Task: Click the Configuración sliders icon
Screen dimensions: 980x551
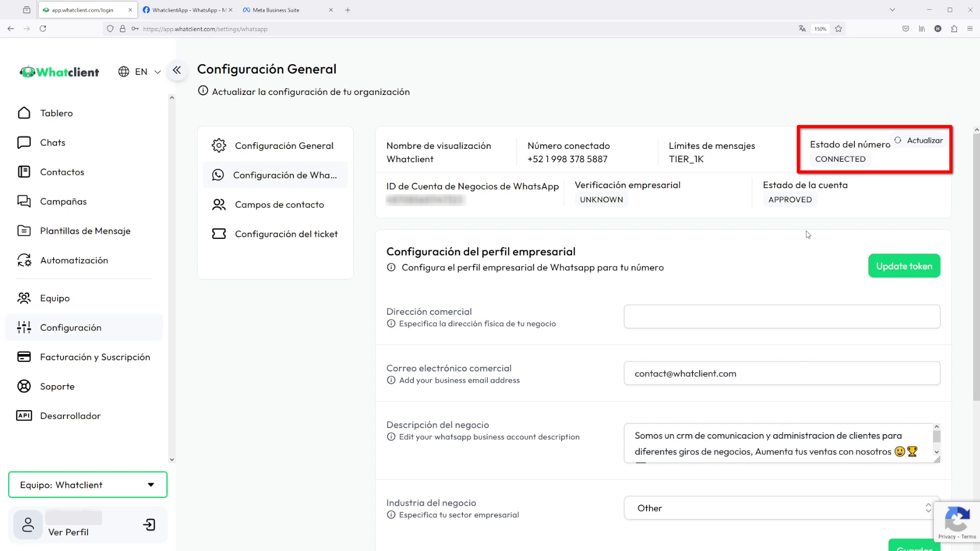Action: point(24,328)
